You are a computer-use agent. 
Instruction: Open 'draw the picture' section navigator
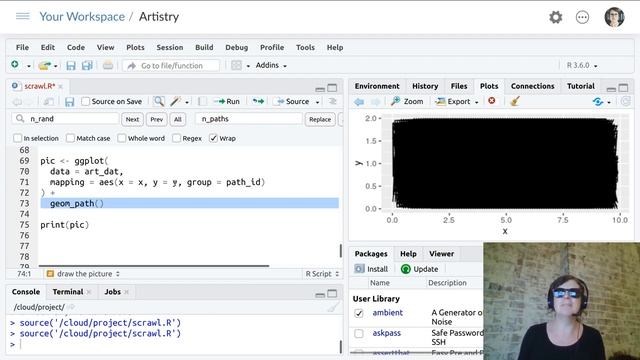tap(84, 274)
